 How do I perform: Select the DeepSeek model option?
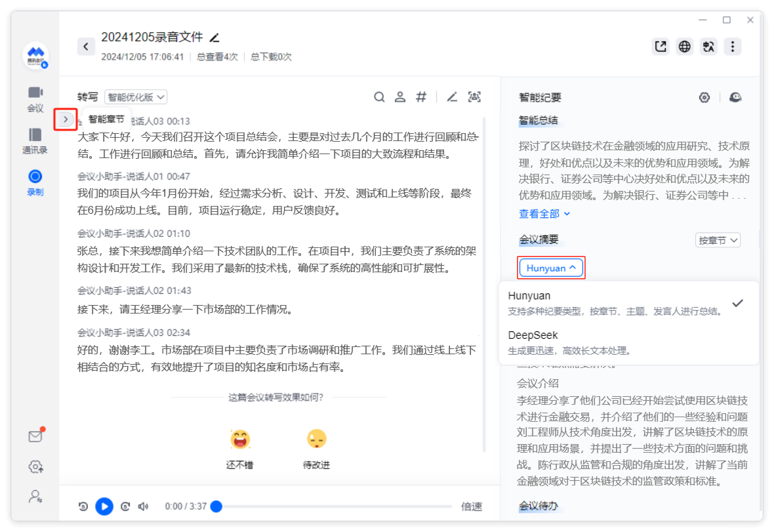coord(629,342)
